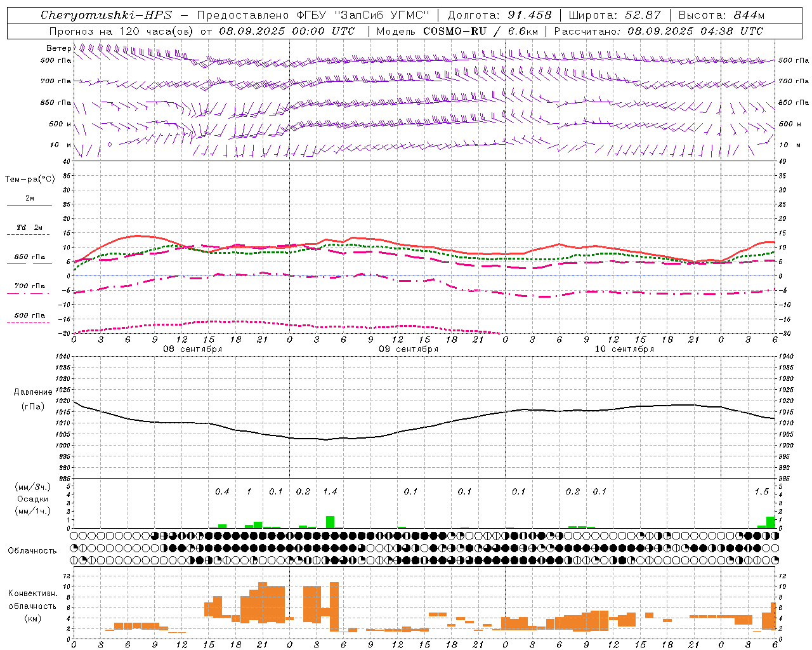812x650 pixels.
Task: Click the "Осадки" precipitation label
Action: [x=32, y=499]
